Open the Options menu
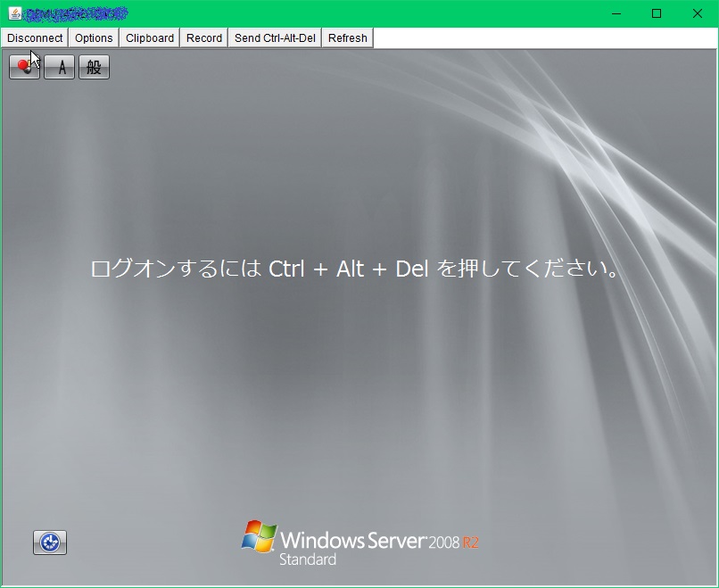Screen dimensions: 719x588 pos(94,38)
